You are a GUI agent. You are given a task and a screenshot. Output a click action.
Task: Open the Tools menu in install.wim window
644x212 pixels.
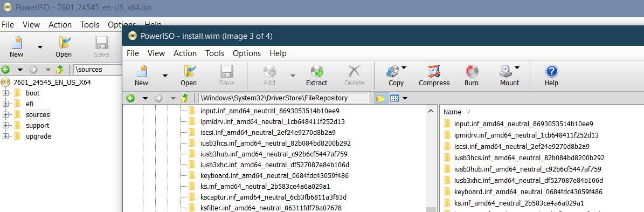point(215,53)
